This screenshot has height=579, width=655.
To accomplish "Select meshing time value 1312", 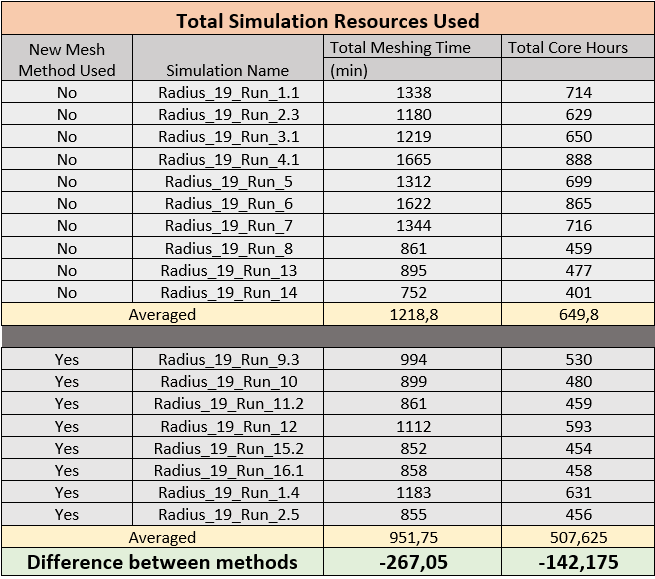I will pos(414,181).
